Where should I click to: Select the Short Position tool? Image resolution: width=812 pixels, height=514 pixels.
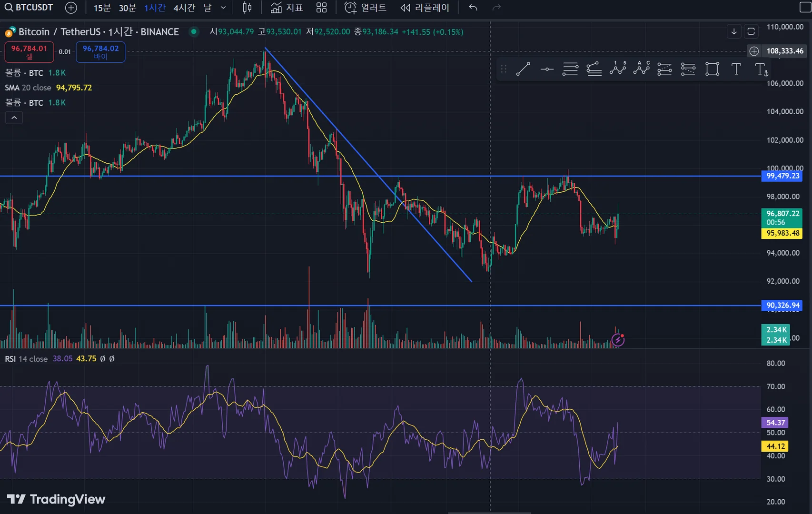(x=688, y=69)
